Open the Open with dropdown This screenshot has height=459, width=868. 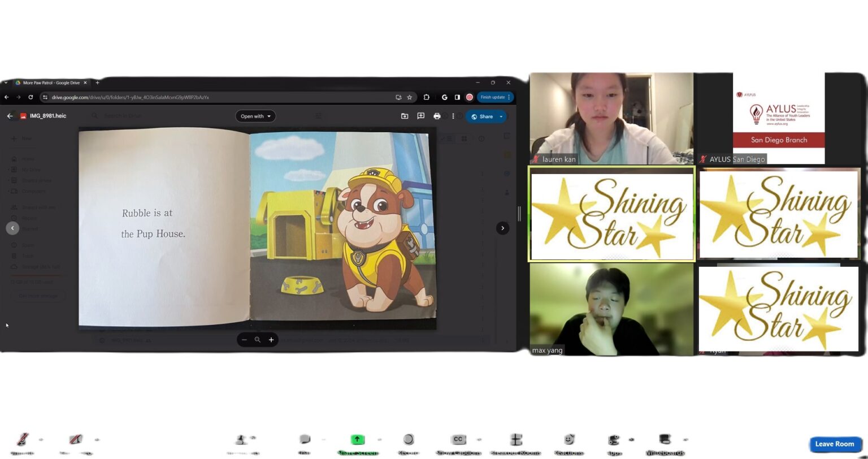pos(255,116)
